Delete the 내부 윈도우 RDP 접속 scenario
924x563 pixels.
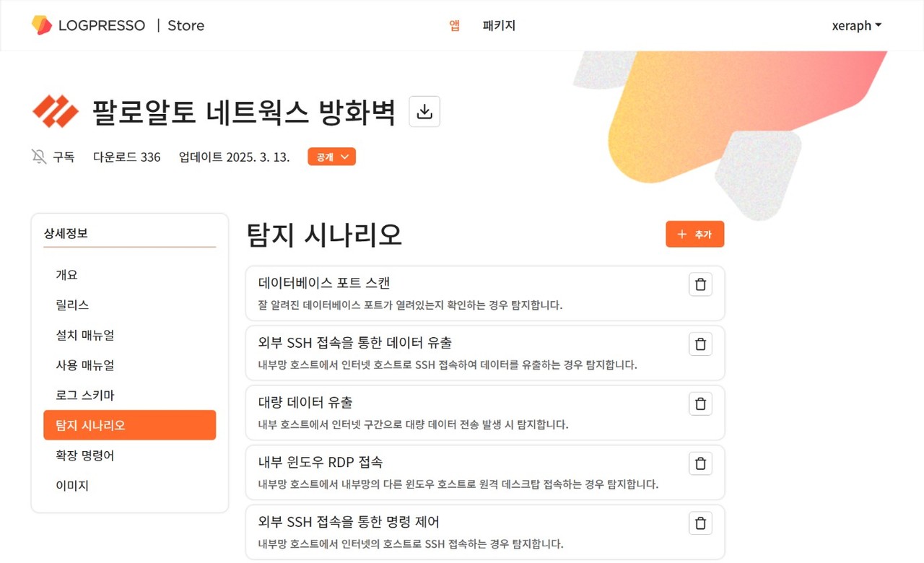point(699,463)
